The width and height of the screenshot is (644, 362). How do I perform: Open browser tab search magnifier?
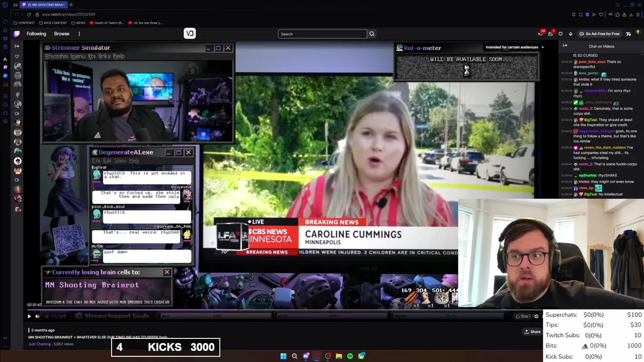pos(617,5)
